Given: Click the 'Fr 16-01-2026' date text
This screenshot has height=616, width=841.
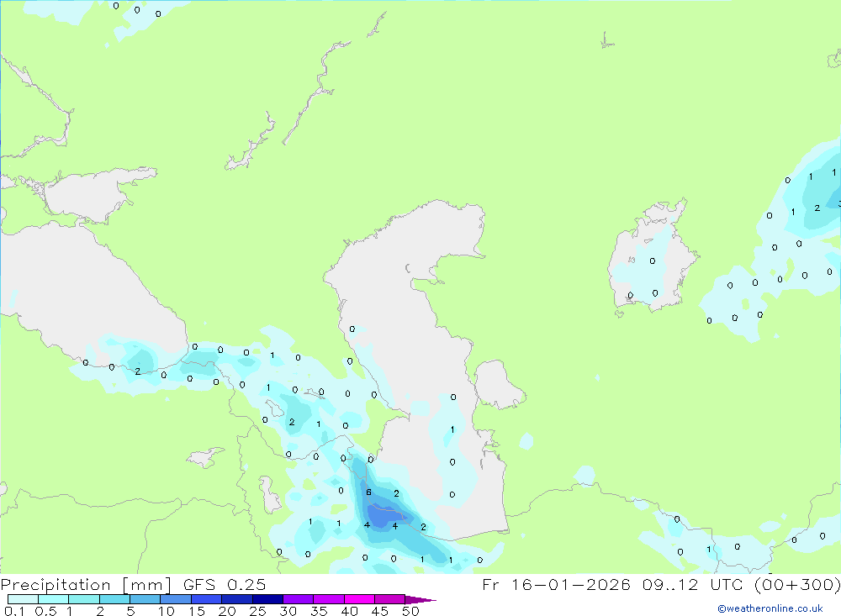Looking at the screenshot, I should click(556, 584).
